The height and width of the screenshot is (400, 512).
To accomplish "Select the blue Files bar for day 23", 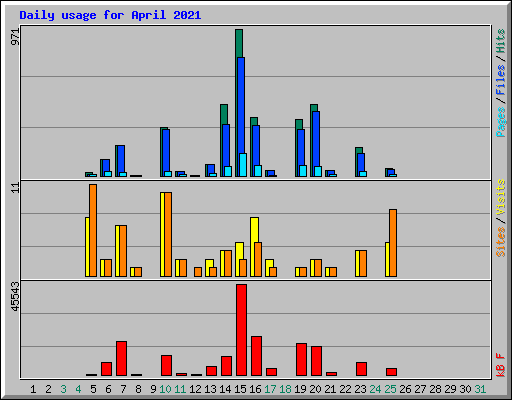I will pyautogui.click(x=361, y=162).
